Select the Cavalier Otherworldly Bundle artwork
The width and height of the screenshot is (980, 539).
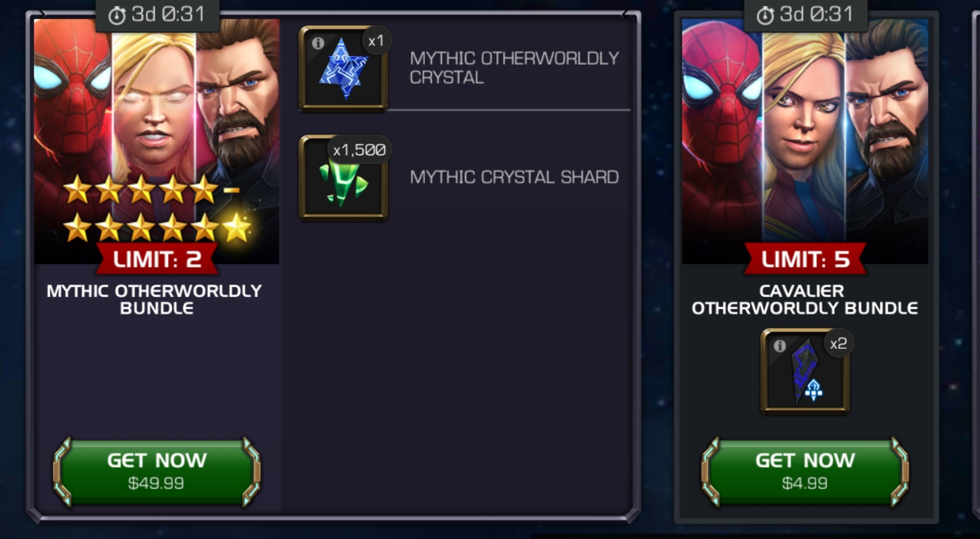pos(805,142)
